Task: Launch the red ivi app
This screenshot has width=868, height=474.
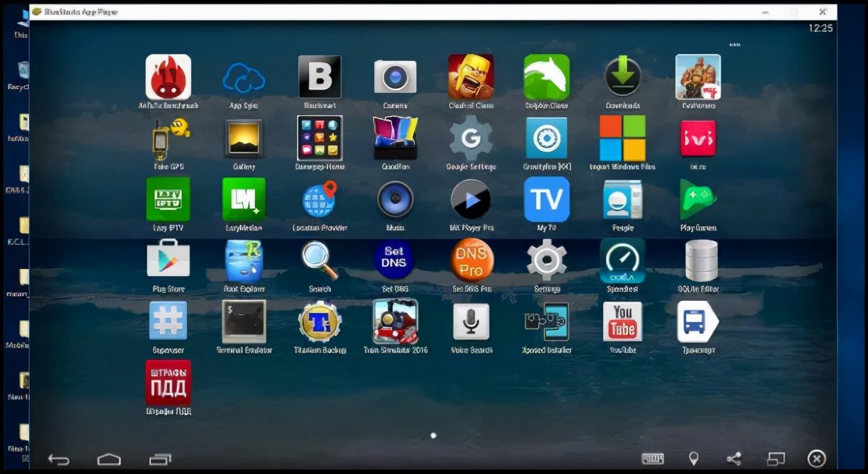Action: [x=698, y=138]
